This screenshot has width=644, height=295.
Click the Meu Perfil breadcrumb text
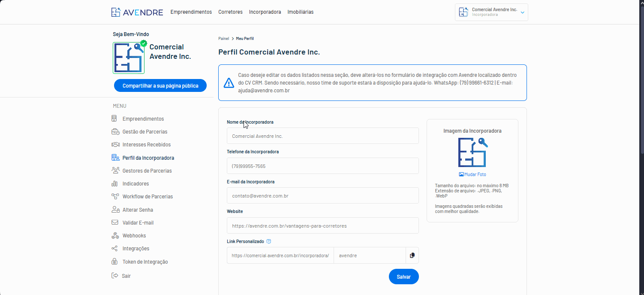point(245,39)
